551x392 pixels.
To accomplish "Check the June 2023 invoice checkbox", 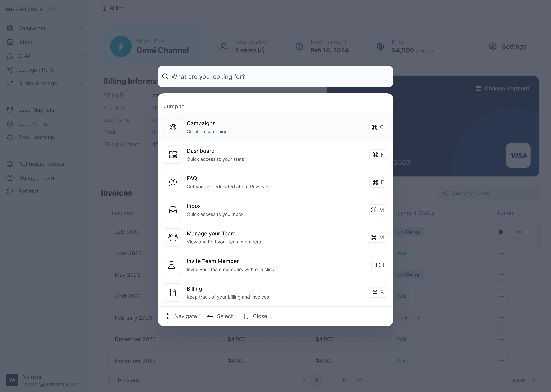I will coord(105,253).
